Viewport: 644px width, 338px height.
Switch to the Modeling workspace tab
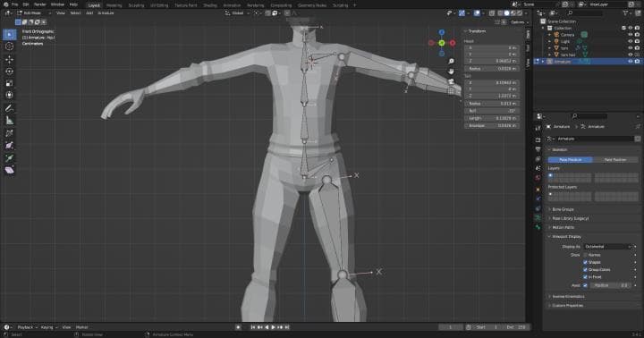(x=114, y=5)
